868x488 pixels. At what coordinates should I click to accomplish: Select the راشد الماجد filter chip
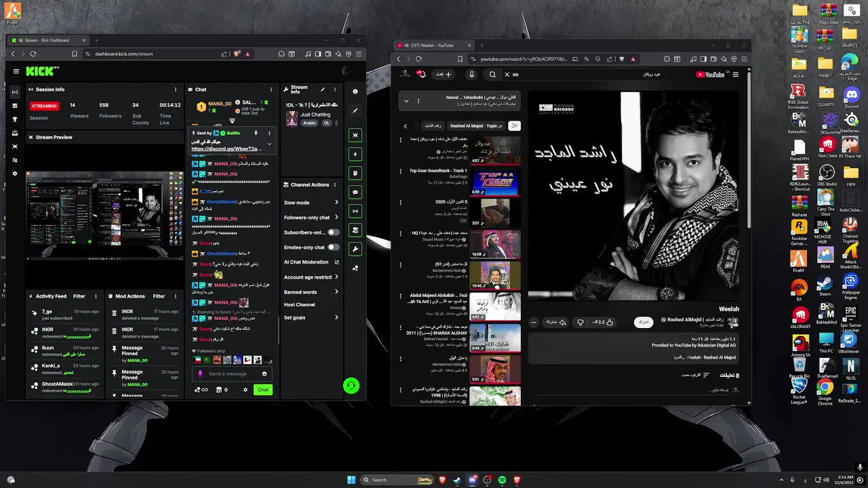click(x=433, y=125)
